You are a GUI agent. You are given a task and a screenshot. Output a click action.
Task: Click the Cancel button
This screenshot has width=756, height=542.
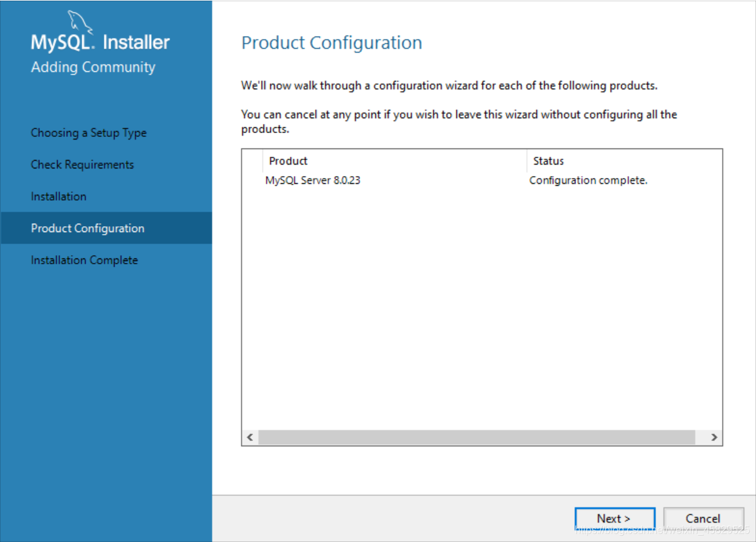pyautogui.click(x=703, y=518)
